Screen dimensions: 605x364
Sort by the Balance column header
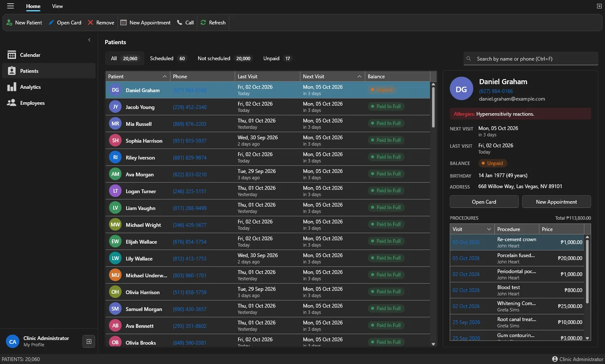pos(398,77)
